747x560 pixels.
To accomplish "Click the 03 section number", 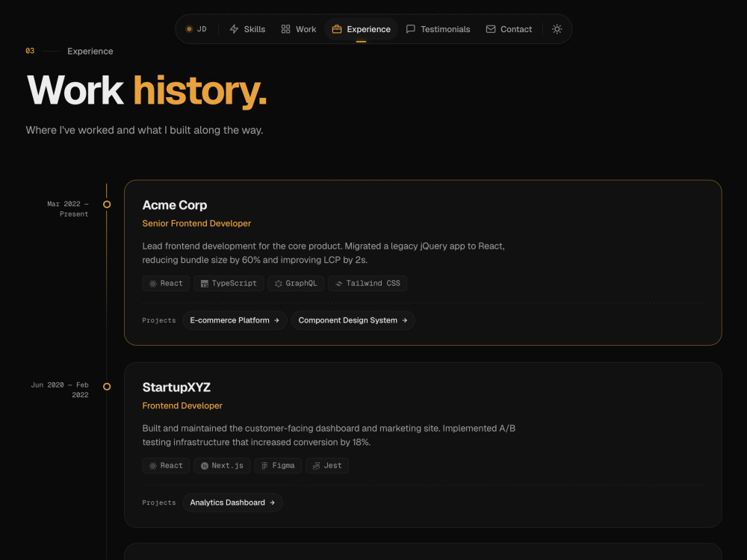I will point(30,51).
